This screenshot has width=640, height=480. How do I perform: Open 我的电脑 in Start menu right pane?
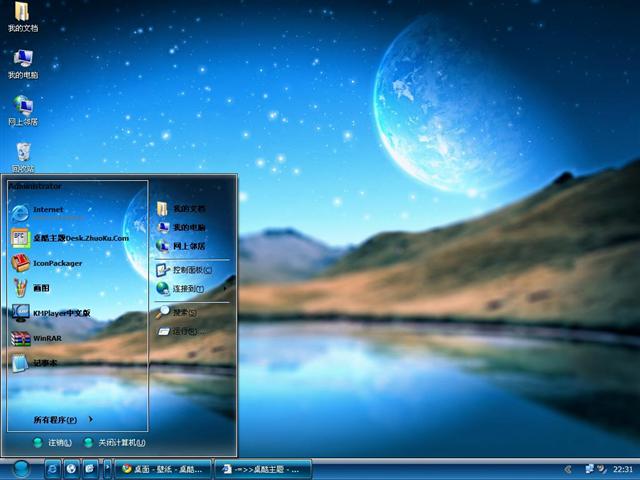tap(181, 227)
